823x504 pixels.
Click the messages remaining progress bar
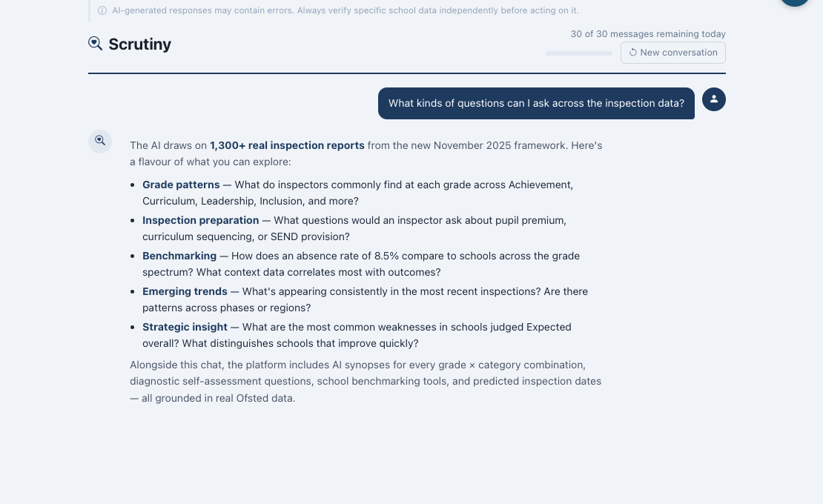(579, 53)
